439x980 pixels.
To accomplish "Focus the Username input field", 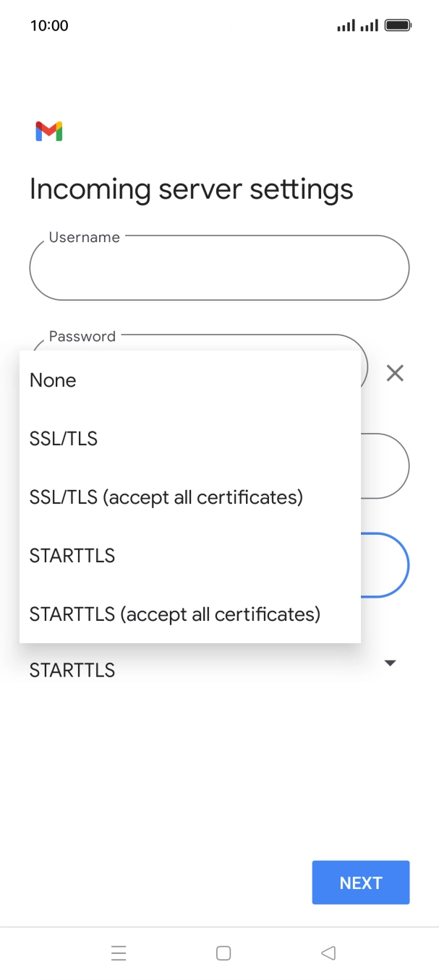I will (x=219, y=268).
